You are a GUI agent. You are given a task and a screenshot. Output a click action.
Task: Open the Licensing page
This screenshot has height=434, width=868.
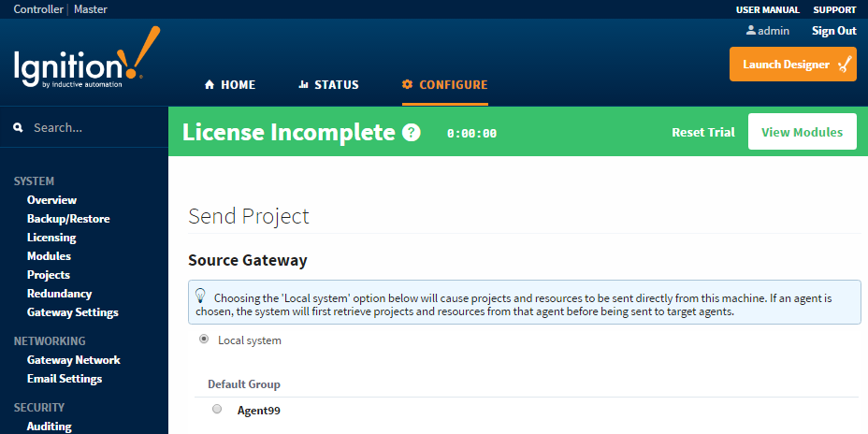click(x=51, y=238)
